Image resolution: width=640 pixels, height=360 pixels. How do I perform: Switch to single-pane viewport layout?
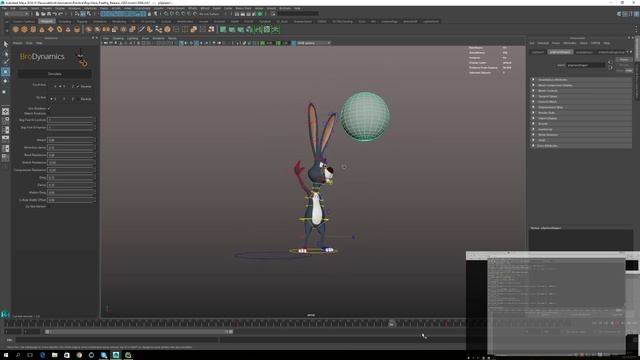click(x=5, y=111)
